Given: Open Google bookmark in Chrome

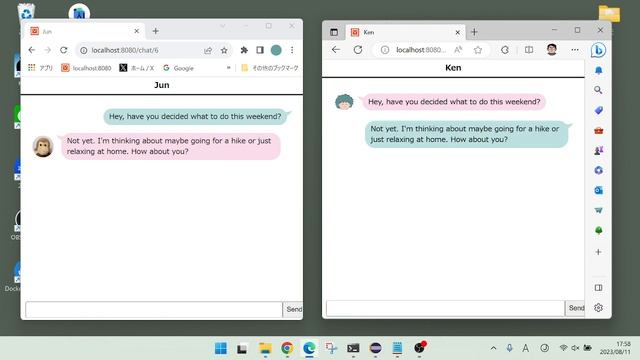Looking at the screenshot, I should pyautogui.click(x=178, y=68).
